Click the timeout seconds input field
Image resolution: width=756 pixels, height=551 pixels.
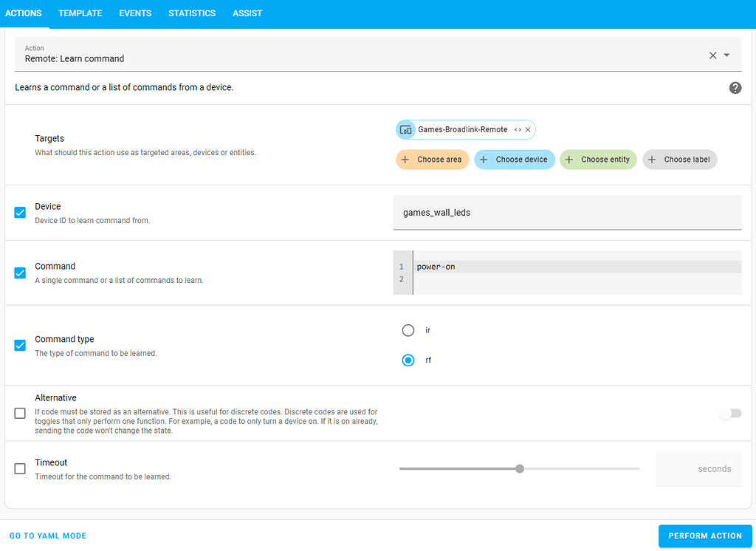(698, 469)
